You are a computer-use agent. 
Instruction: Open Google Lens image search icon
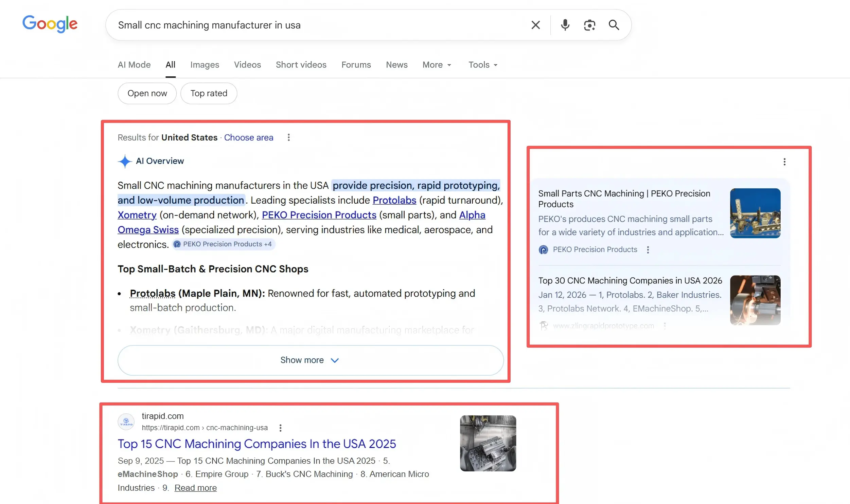point(590,25)
